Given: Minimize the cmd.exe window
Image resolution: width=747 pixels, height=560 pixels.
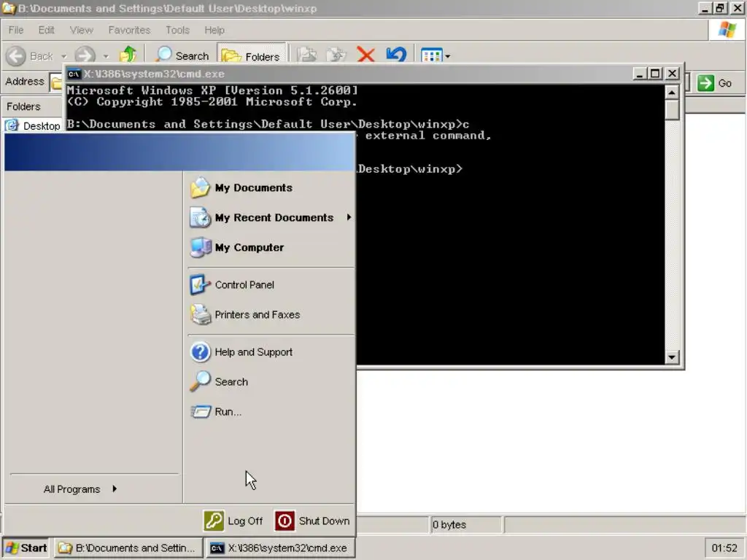Looking at the screenshot, I should (639, 74).
